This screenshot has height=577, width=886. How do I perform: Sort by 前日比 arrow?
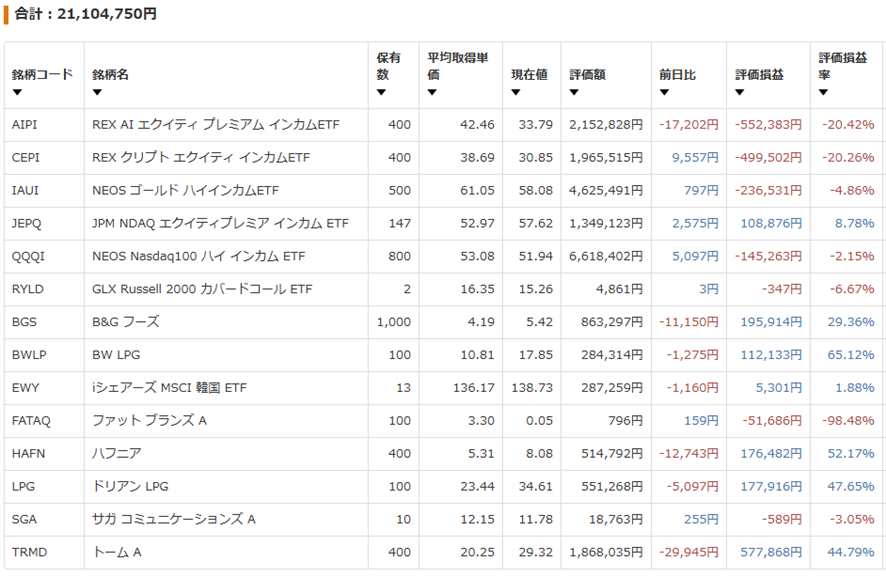click(x=664, y=92)
